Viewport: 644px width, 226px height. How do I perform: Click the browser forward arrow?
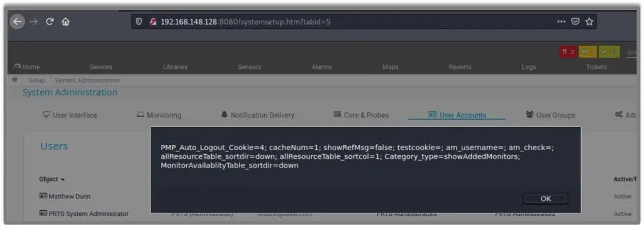coord(34,22)
